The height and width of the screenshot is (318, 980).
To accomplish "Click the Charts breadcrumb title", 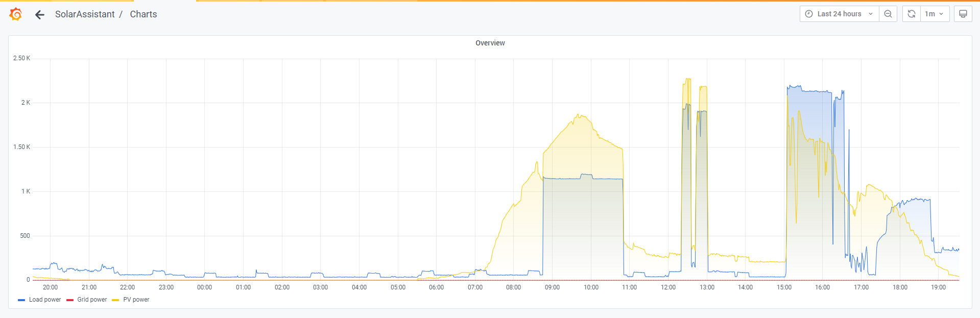I will (x=143, y=14).
